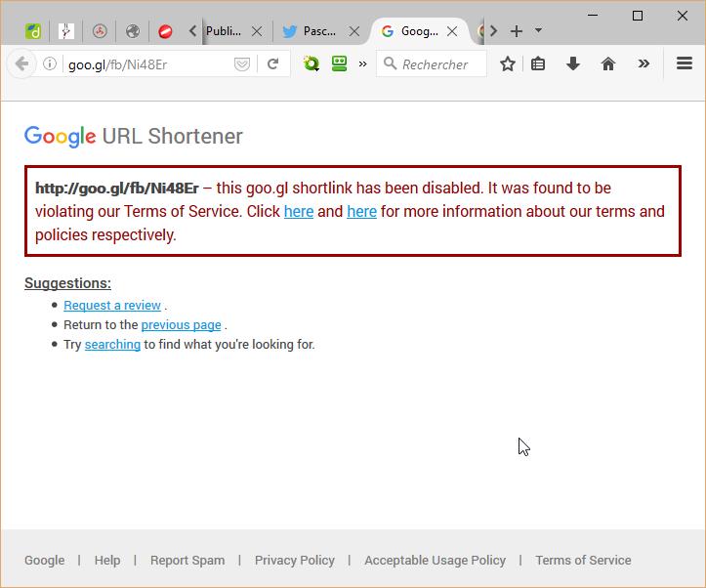The height and width of the screenshot is (588, 706).
Task: Expand hidden toolbar items next to extensions
Action: [362, 63]
